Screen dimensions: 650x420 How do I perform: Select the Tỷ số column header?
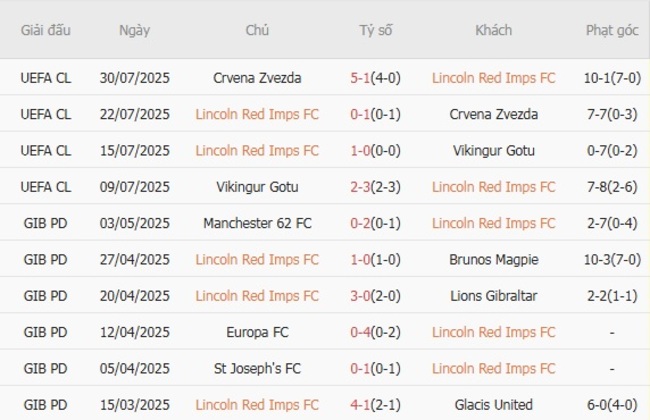[x=376, y=30]
